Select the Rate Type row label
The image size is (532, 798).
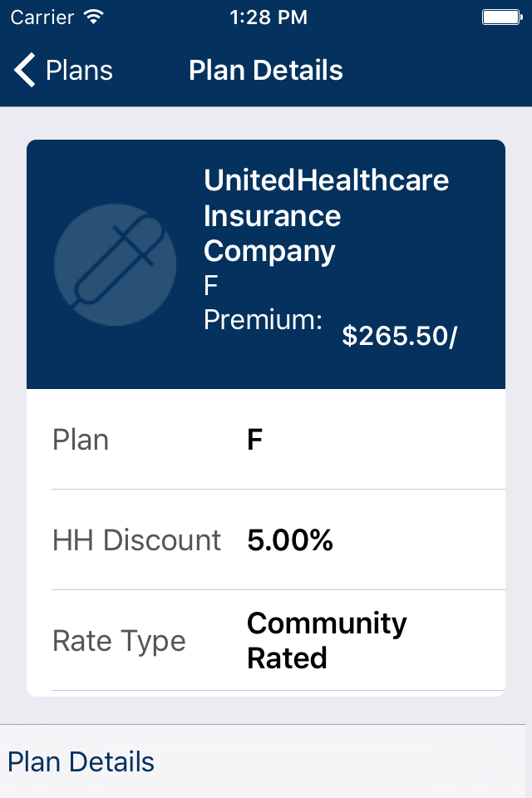pyautogui.click(x=119, y=641)
